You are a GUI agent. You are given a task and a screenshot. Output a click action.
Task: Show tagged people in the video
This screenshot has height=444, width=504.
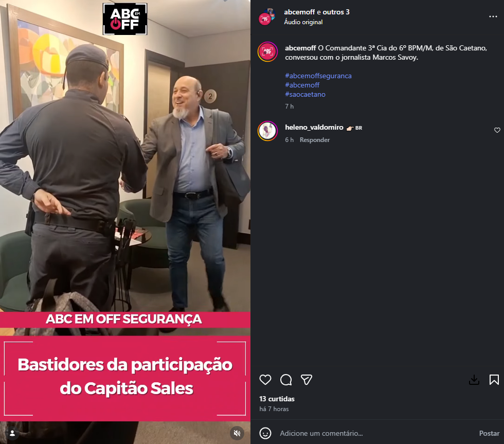[x=12, y=433]
